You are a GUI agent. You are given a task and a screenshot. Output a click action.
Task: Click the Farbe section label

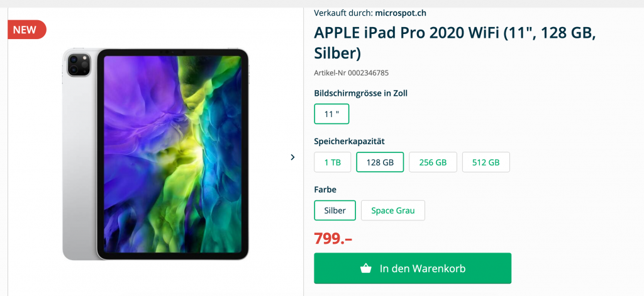[x=325, y=190]
